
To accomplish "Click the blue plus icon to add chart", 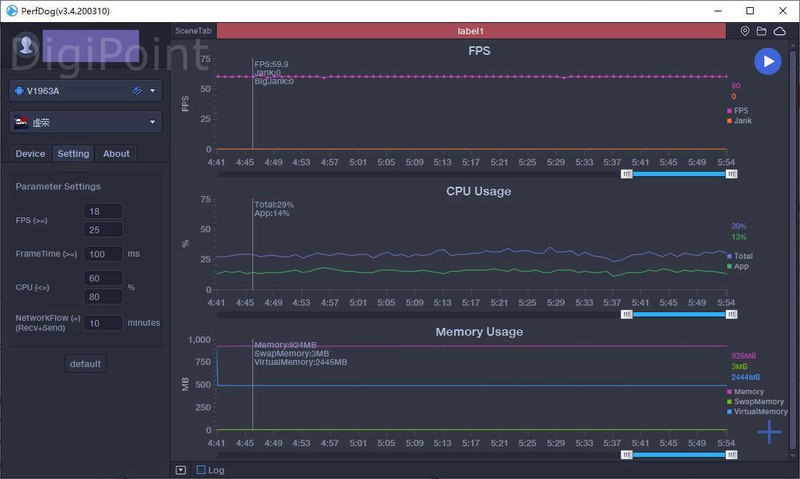I will 768,432.
